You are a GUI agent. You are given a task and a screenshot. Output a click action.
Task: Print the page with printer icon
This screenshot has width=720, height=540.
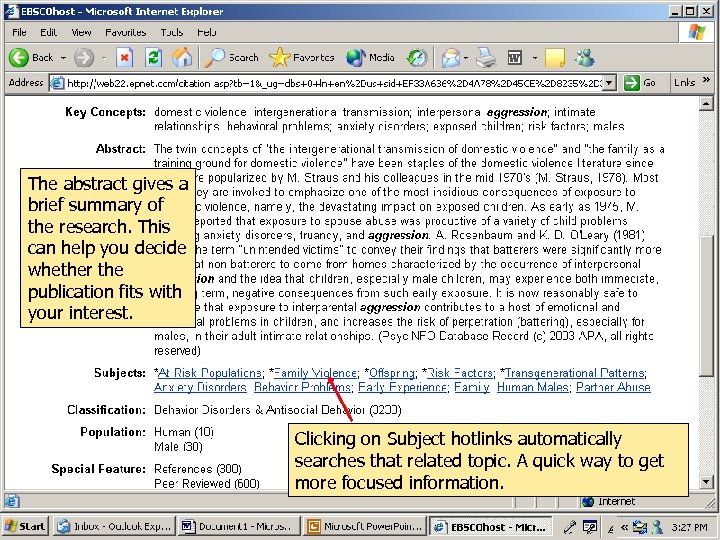[486, 58]
